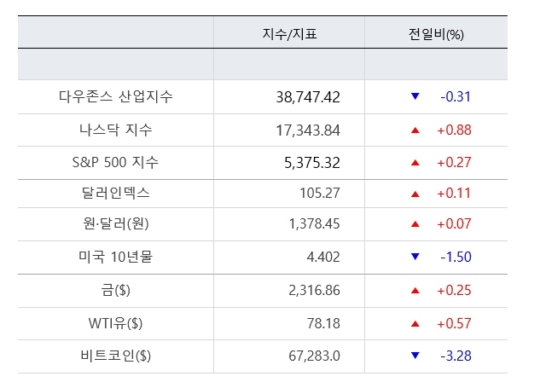Select the 달러인덱스 row label
The image size is (540, 382).
(x=115, y=193)
